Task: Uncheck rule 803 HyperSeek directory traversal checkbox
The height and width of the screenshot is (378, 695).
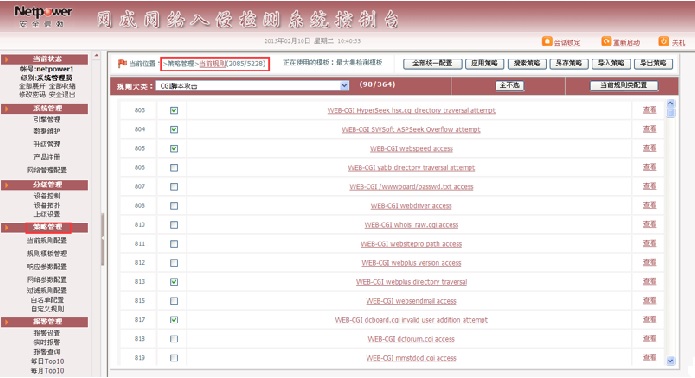Action: (x=174, y=110)
